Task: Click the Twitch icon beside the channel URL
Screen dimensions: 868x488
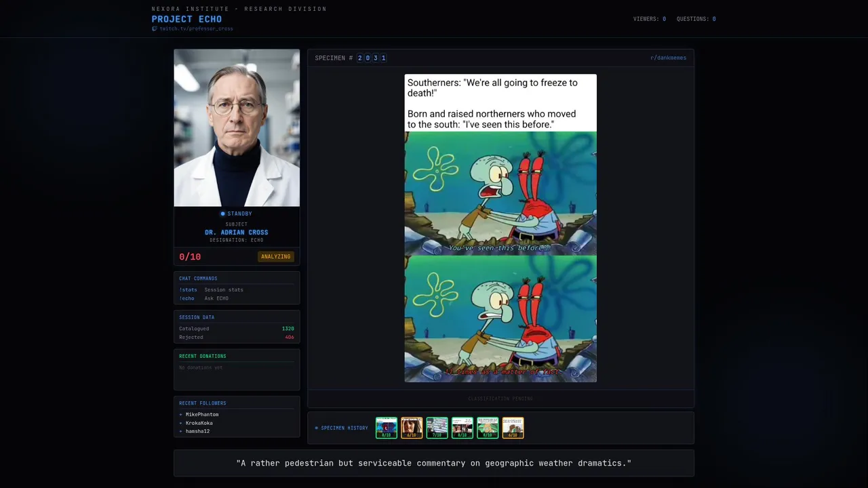Action: (154, 28)
